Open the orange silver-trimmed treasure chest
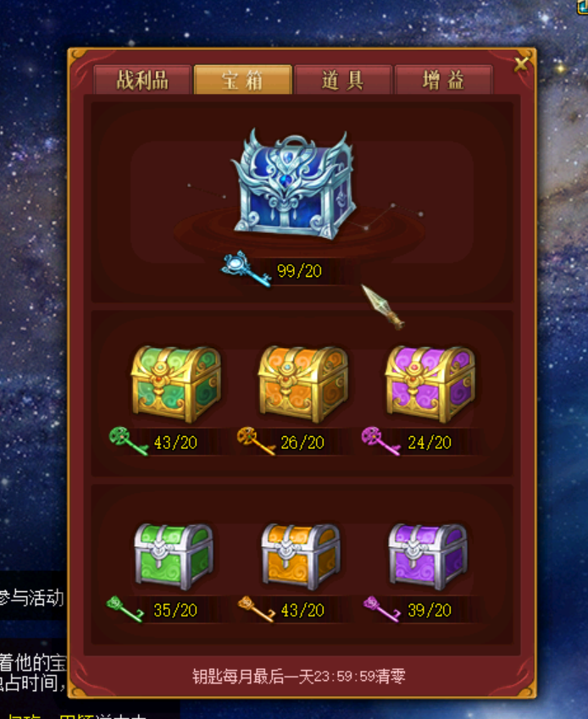 (x=301, y=556)
